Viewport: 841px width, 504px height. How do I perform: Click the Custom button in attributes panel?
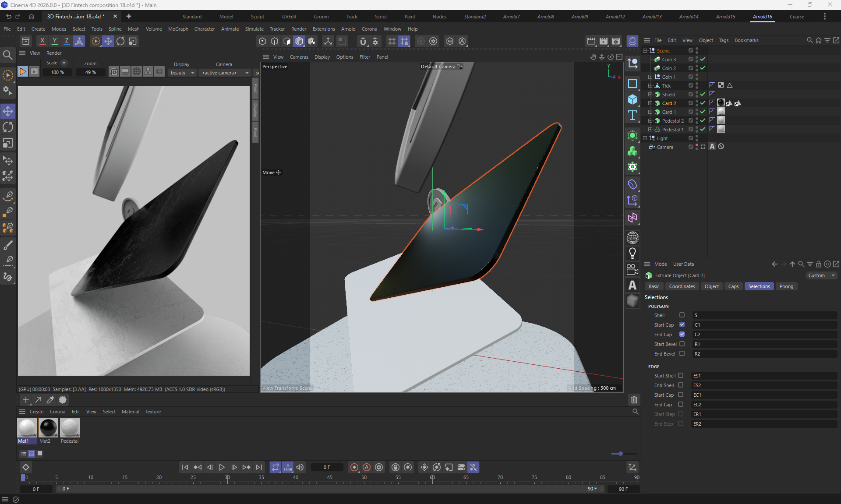pos(816,275)
